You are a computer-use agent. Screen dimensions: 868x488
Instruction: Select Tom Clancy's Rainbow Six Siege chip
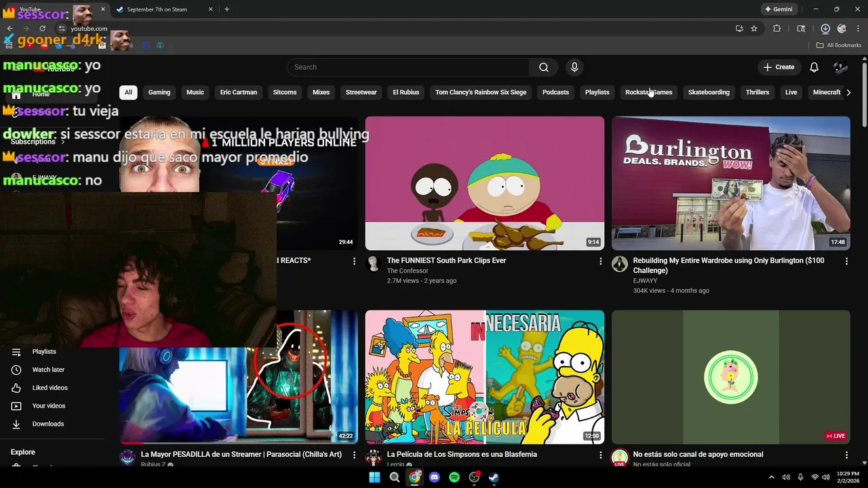click(481, 92)
